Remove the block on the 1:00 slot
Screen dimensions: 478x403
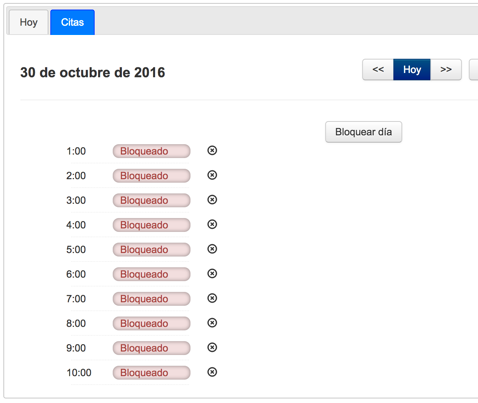pyautogui.click(x=212, y=151)
